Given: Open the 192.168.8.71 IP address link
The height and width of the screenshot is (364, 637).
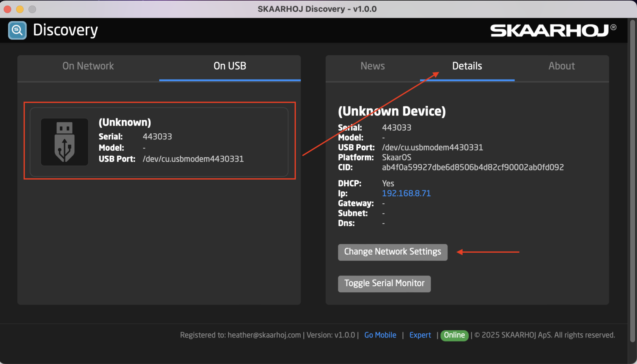Looking at the screenshot, I should (x=406, y=194).
